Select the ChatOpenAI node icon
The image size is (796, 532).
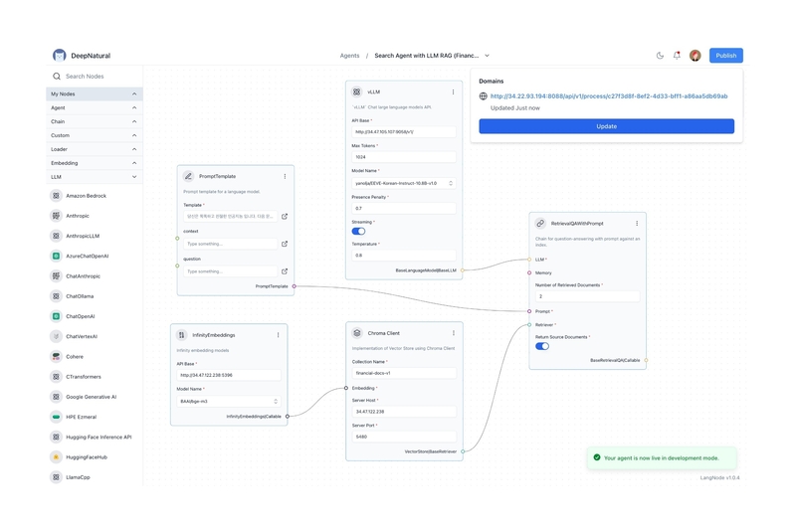pyautogui.click(x=56, y=316)
